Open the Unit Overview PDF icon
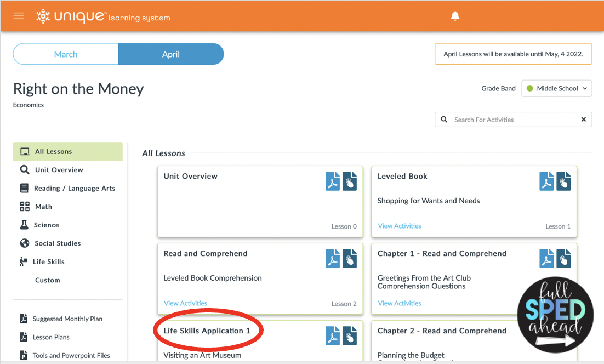 click(333, 181)
